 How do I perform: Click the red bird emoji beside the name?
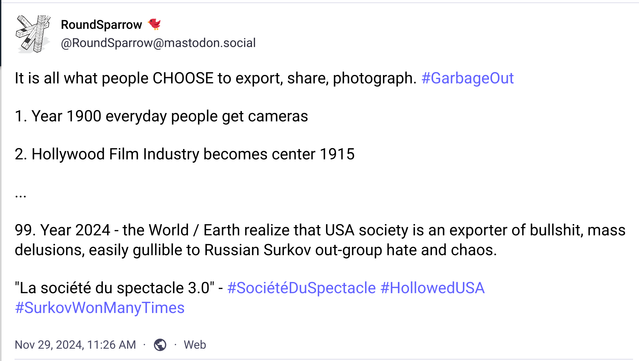tap(155, 24)
